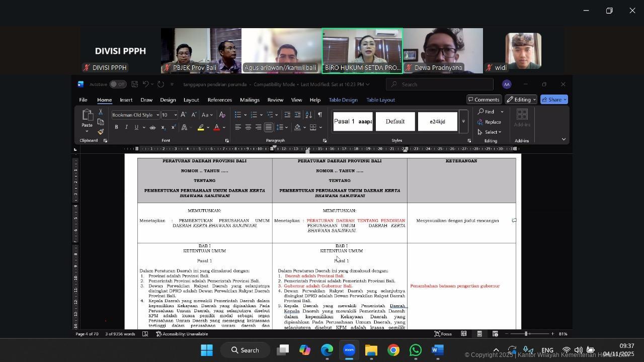Open the Editing mode dropdown
This screenshot has height=362, width=644.
click(x=521, y=100)
